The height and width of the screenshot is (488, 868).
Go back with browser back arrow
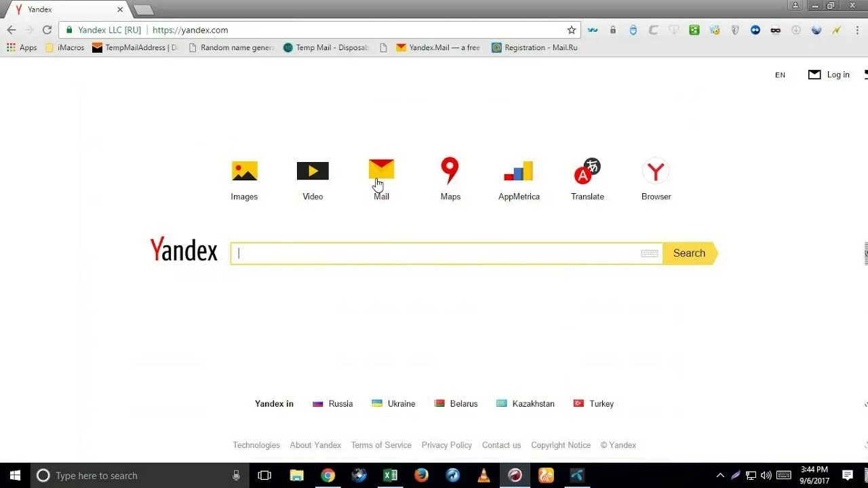click(11, 30)
